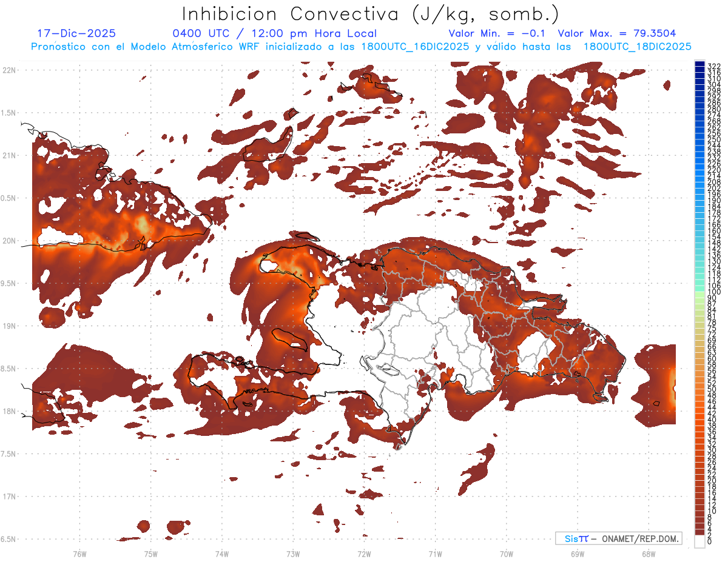Click the '69W' longitude label
Screen dimensions: 728x562
coord(577,553)
